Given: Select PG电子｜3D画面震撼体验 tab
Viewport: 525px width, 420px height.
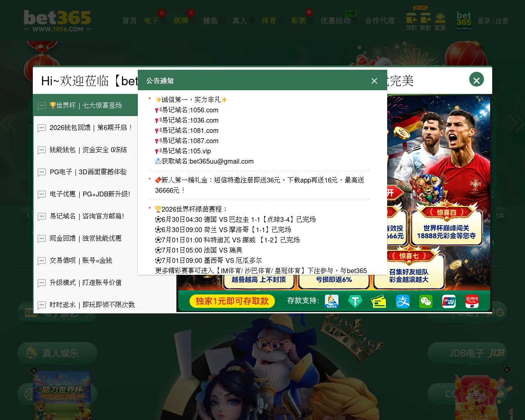Looking at the screenshot, I should coord(85,172).
